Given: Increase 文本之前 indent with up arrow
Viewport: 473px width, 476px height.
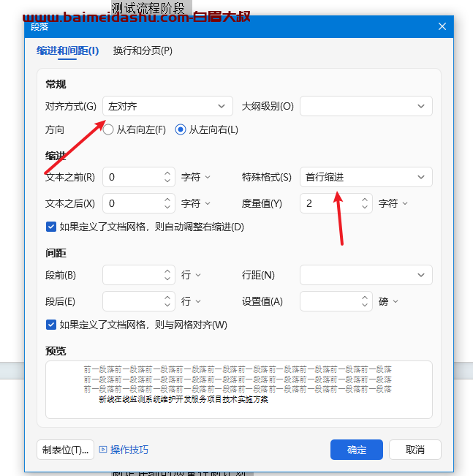Looking at the screenshot, I should [167, 173].
